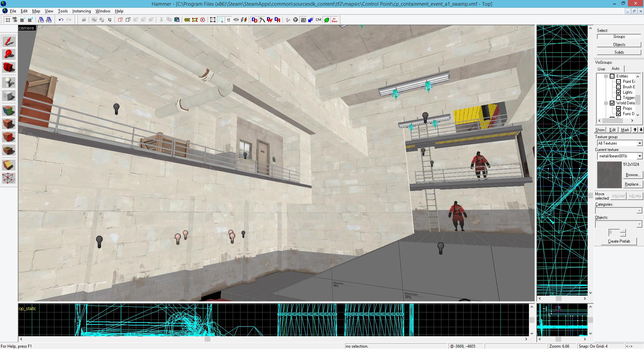
Task: Choose the Camera tool
Action: coord(9,67)
